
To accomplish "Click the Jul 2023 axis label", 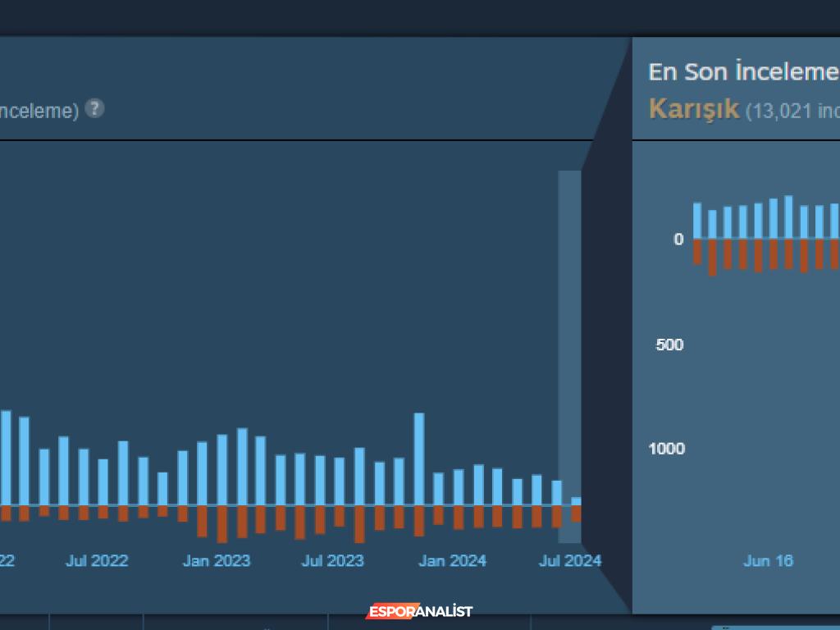I will pyautogui.click(x=332, y=561).
